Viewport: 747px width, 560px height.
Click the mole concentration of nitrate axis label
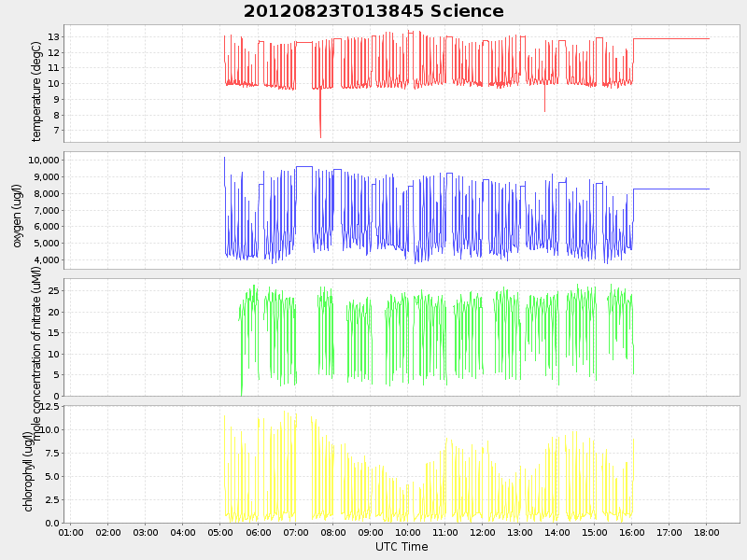36,354
